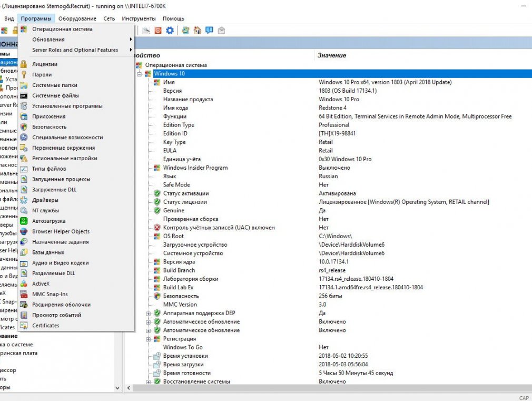
Task: Click the left sidebar scroll-down arrow
Action: 117,388
